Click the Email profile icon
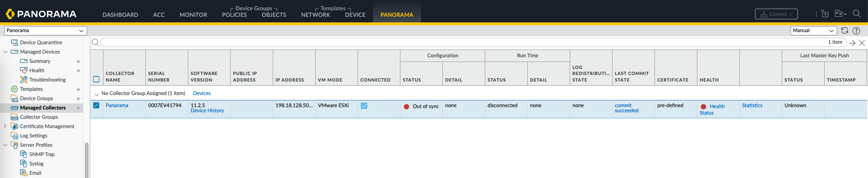Screen dimensions: 868x178 tap(24, 173)
